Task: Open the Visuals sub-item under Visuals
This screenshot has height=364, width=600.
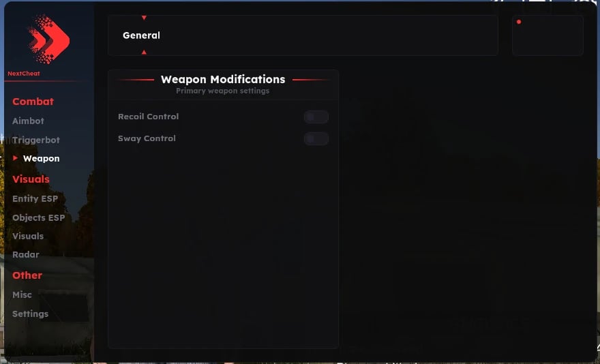Action: (28, 236)
